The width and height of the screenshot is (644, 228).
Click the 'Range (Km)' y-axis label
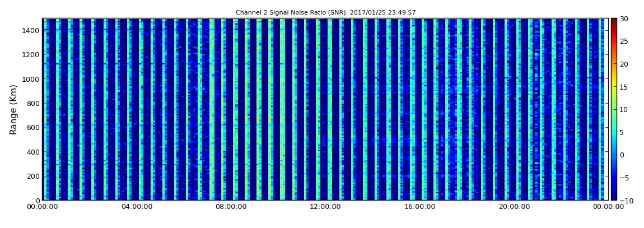[x=13, y=110]
